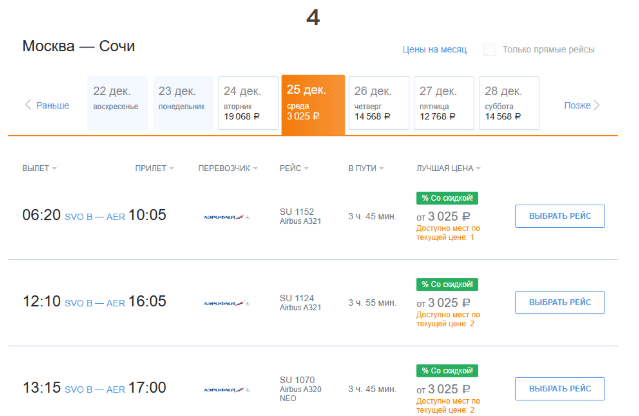Click the Москва — Сочи route heading

[78, 46]
